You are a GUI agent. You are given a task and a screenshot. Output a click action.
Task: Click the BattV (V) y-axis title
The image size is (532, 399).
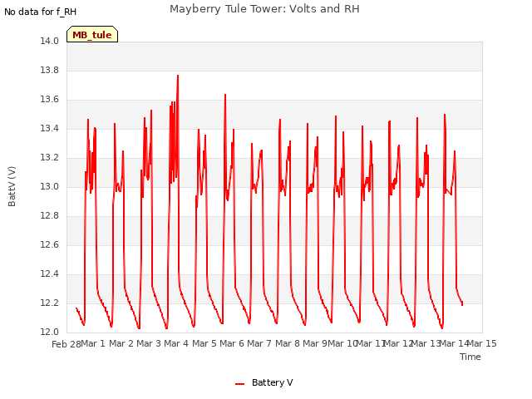click(12, 186)
